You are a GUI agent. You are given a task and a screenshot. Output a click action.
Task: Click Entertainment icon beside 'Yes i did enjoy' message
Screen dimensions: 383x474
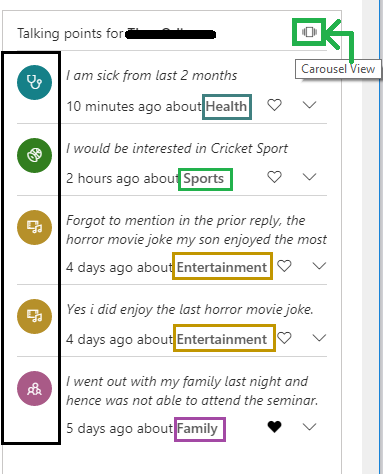[x=34, y=316]
